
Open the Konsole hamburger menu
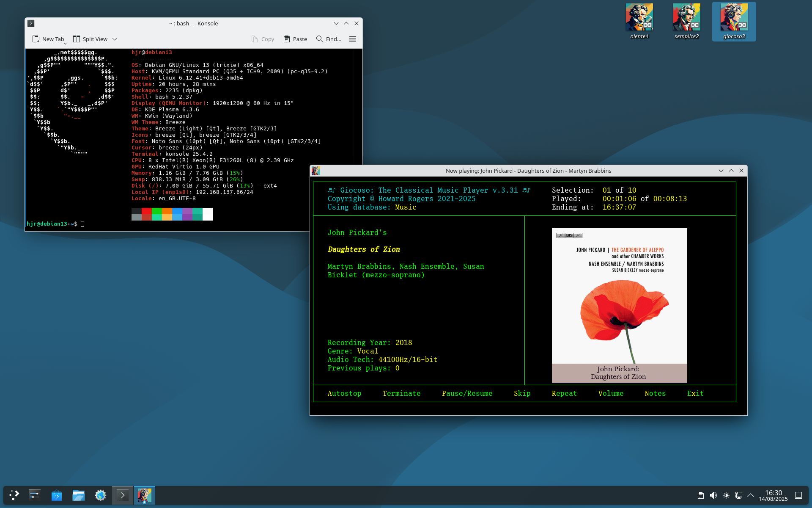click(x=353, y=39)
